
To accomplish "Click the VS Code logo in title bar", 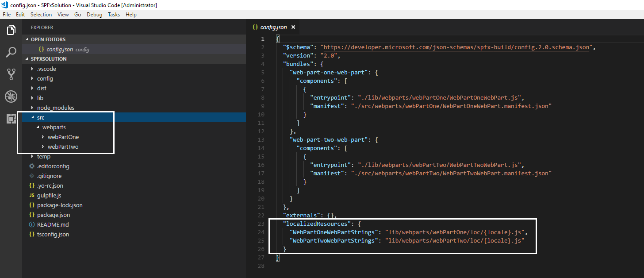I will click(x=5, y=5).
